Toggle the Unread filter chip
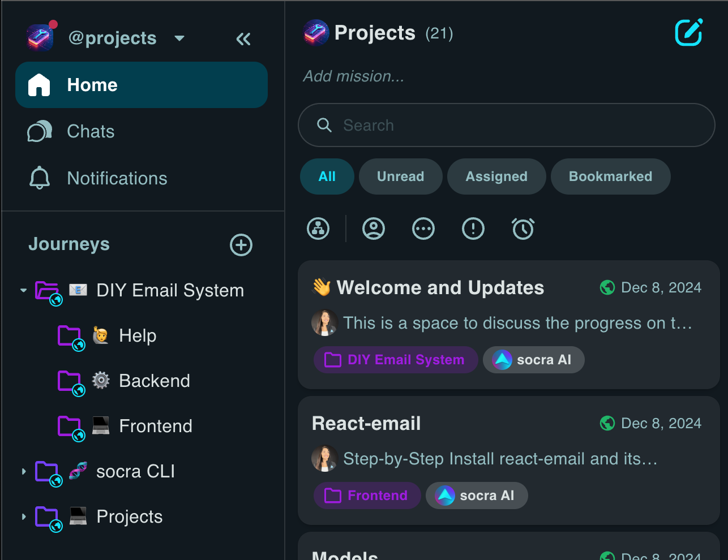This screenshot has width=728, height=560. click(400, 176)
